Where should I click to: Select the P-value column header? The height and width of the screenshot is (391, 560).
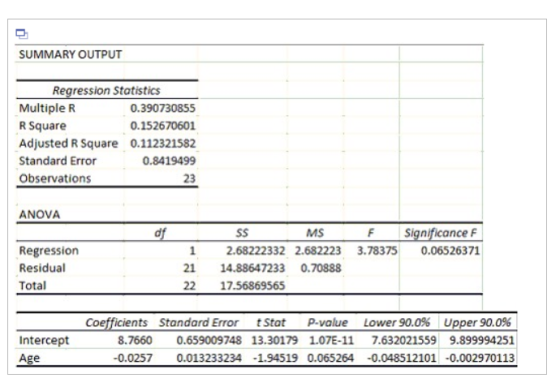click(x=328, y=322)
